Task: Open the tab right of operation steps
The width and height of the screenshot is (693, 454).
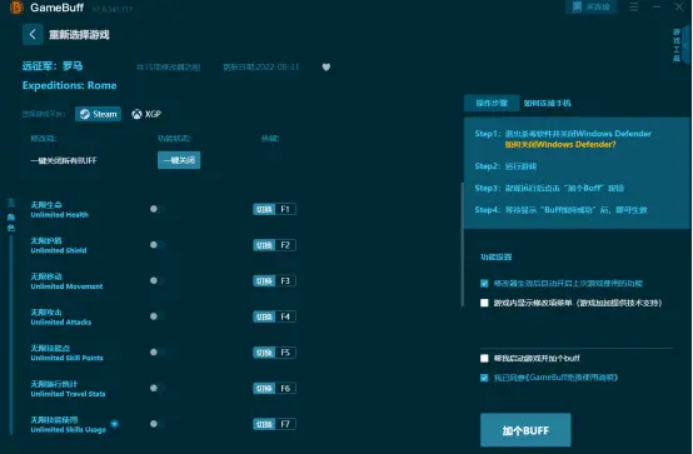Action: coord(547,103)
